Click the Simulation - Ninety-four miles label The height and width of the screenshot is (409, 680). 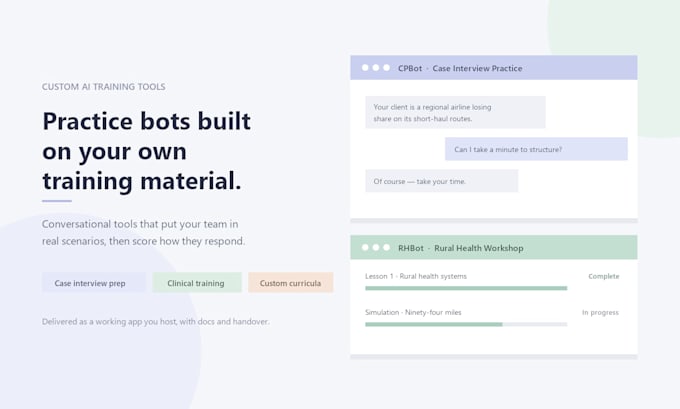click(413, 312)
